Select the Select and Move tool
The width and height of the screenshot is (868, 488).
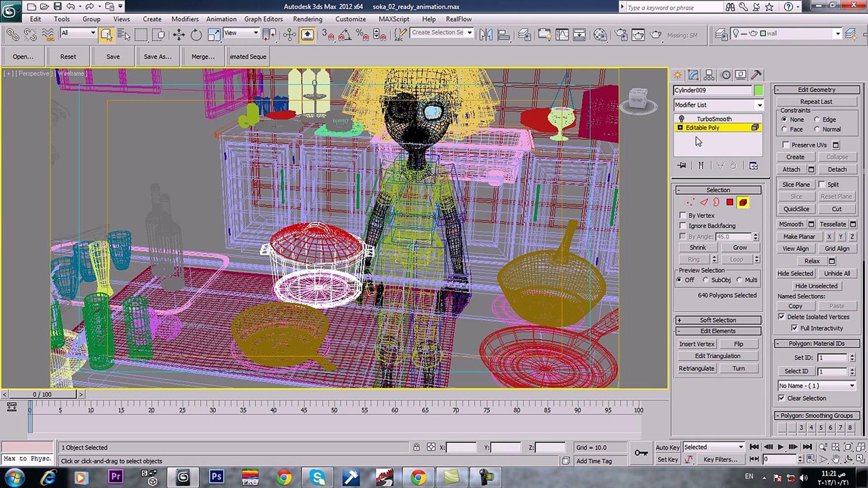click(179, 35)
